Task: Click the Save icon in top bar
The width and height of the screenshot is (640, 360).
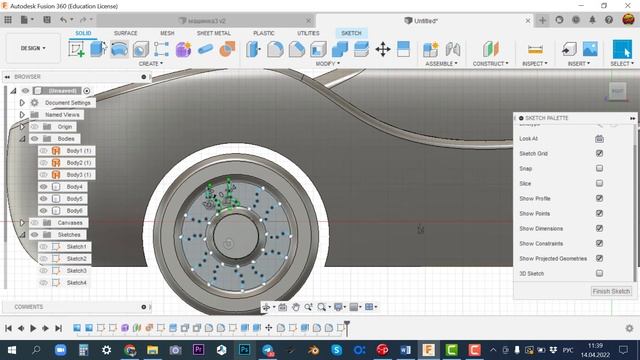Action: pyautogui.click(x=47, y=20)
